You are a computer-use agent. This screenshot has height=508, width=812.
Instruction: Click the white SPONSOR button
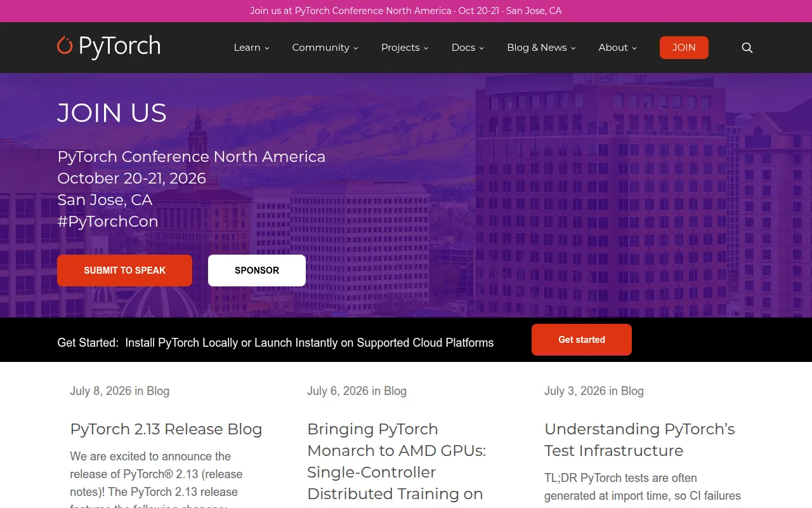click(257, 271)
